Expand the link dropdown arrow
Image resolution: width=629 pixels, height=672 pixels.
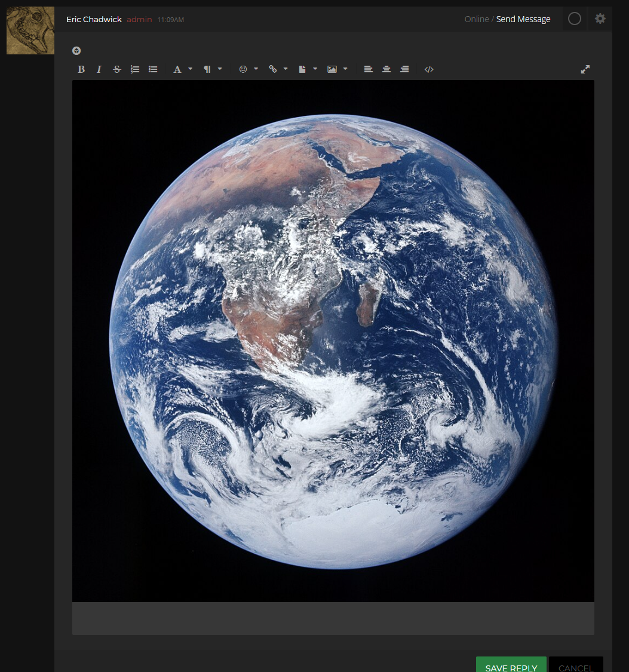click(x=286, y=69)
